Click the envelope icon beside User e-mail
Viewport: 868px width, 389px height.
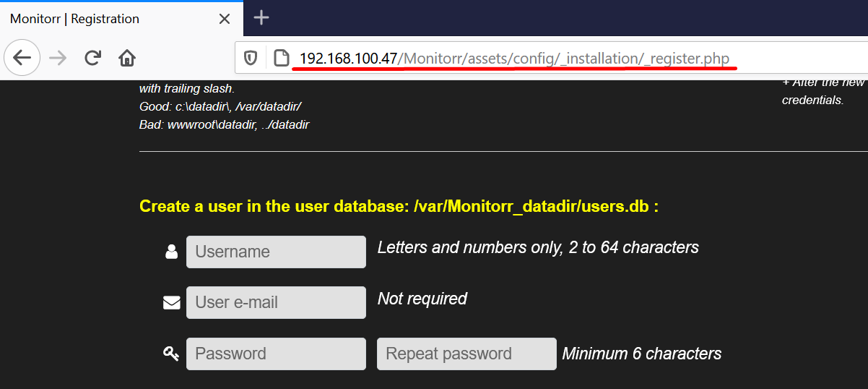171,302
